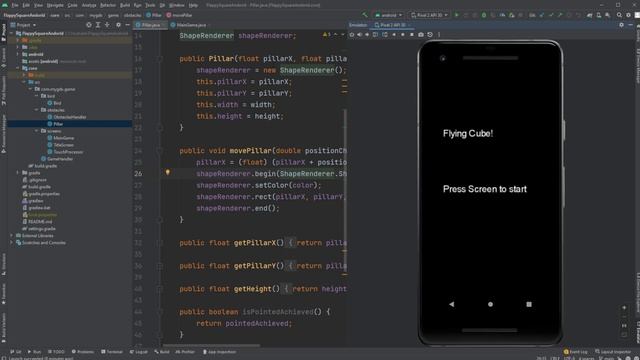
Task: Select TouchProcessor class in project tree
Action: pos(65,152)
